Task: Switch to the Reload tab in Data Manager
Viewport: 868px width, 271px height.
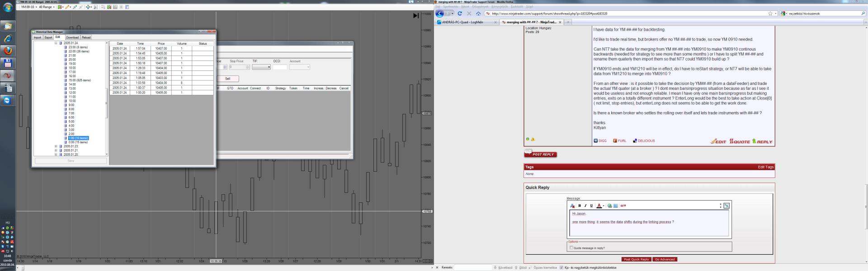Action: tap(86, 37)
